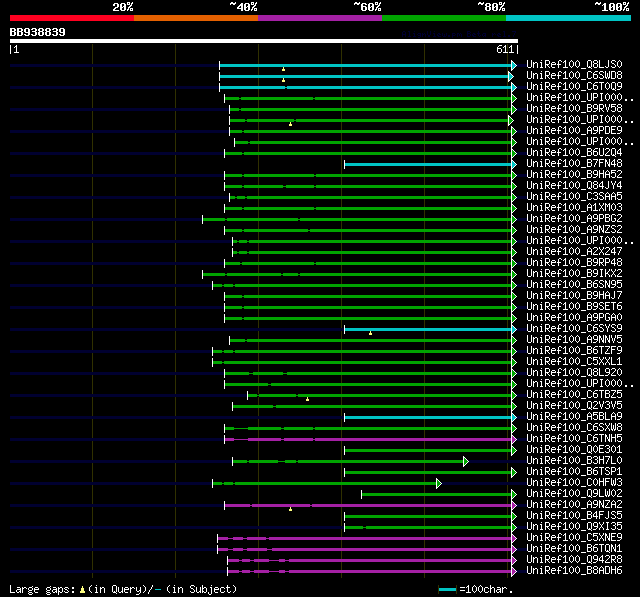Select the UniRef100_A9PGA0 label
This screenshot has width=640, height=597.
click(574, 318)
